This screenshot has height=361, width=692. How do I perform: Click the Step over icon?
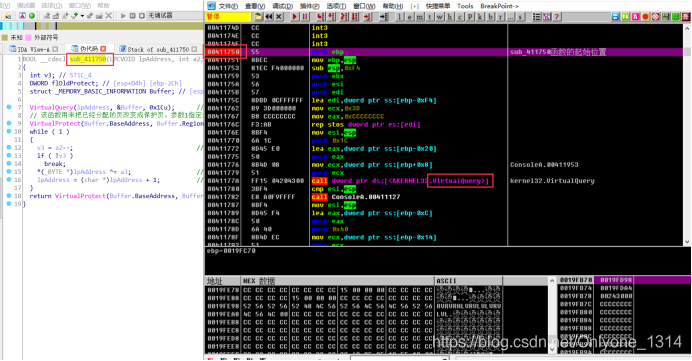coord(331,17)
